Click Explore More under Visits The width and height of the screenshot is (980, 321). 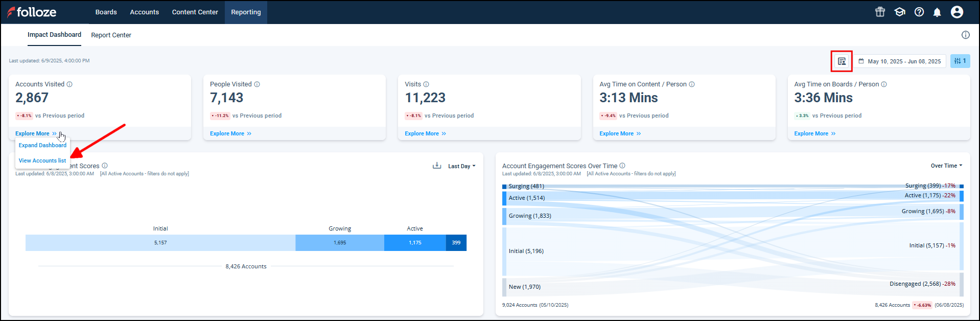pyautogui.click(x=425, y=133)
